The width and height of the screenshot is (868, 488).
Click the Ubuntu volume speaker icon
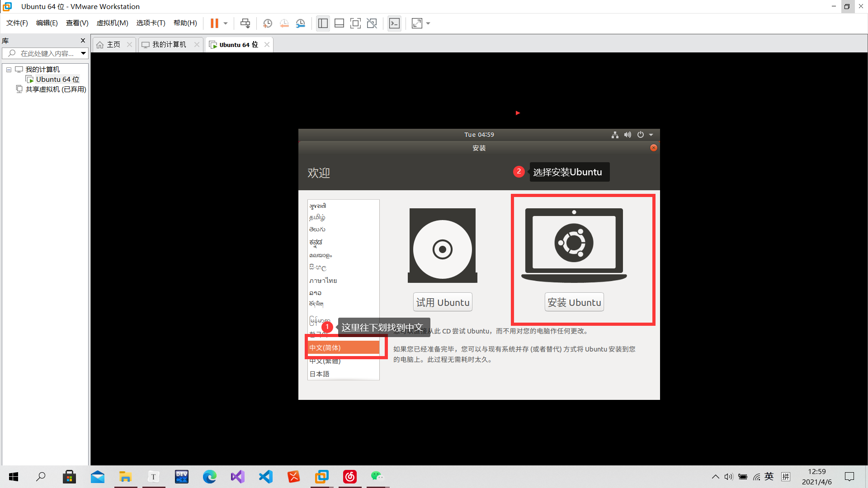[627, 135]
